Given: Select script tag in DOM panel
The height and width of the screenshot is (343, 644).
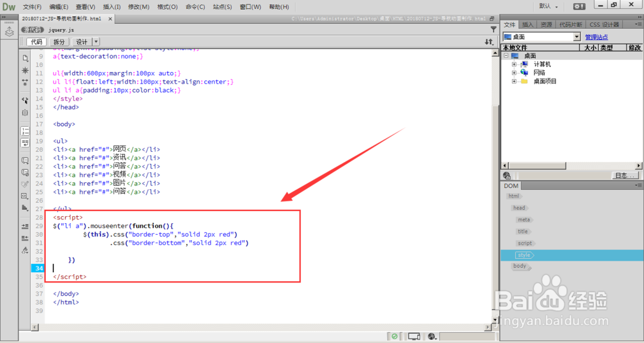Looking at the screenshot, I should click(525, 243).
